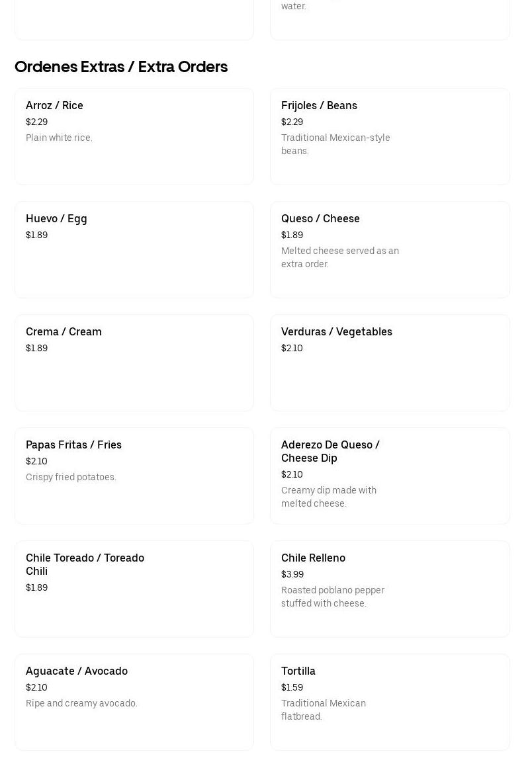Click the Ordenes Extras / Extra Orders heading

pyautogui.click(x=121, y=67)
